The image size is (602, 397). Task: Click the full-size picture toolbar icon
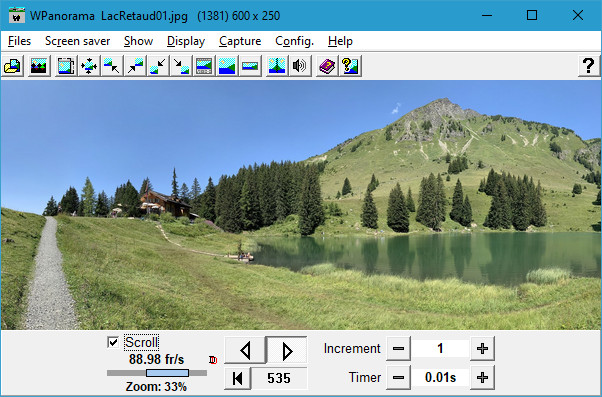pyautogui.click(x=227, y=66)
